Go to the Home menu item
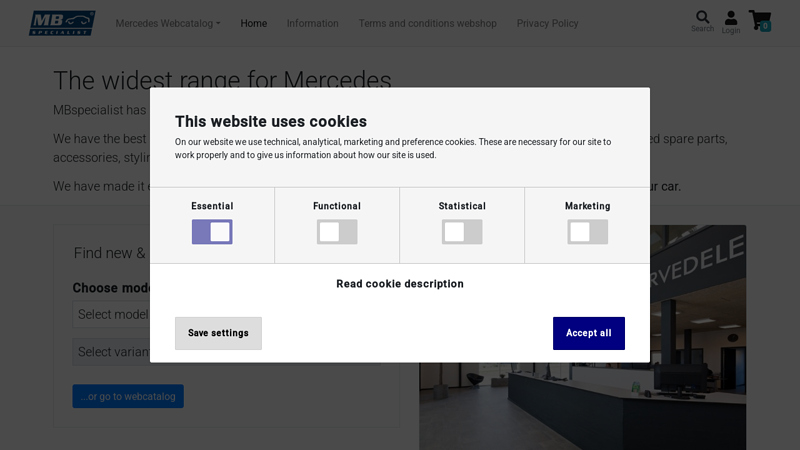 click(254, 23)
